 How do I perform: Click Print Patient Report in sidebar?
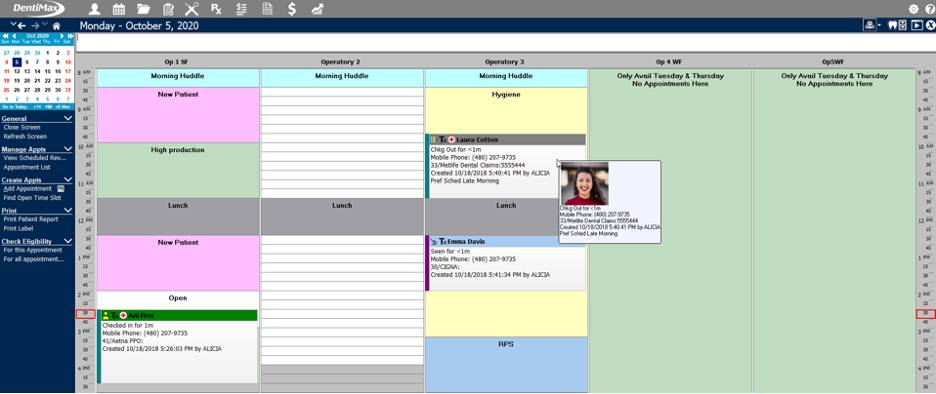coord(30,219)
